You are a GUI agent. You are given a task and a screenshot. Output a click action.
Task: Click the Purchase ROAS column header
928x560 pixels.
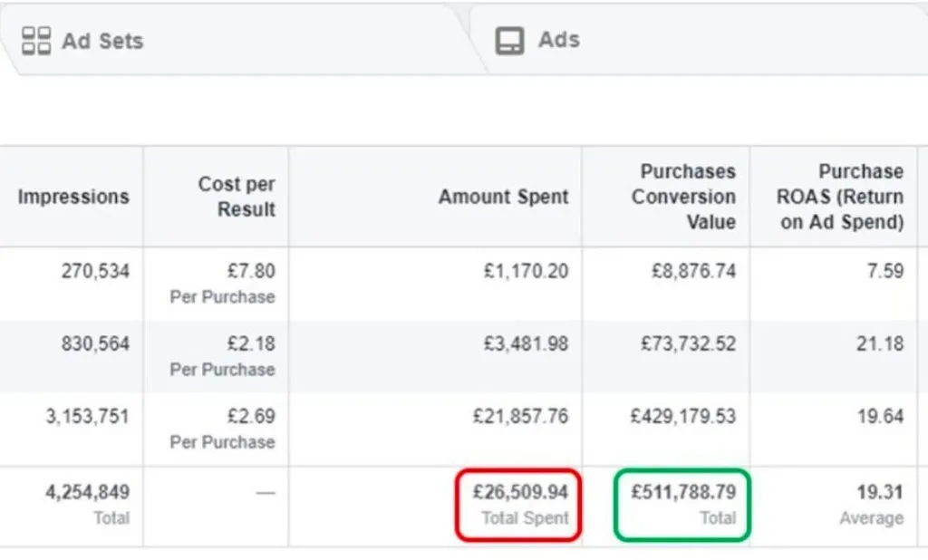tap(840, 197)
